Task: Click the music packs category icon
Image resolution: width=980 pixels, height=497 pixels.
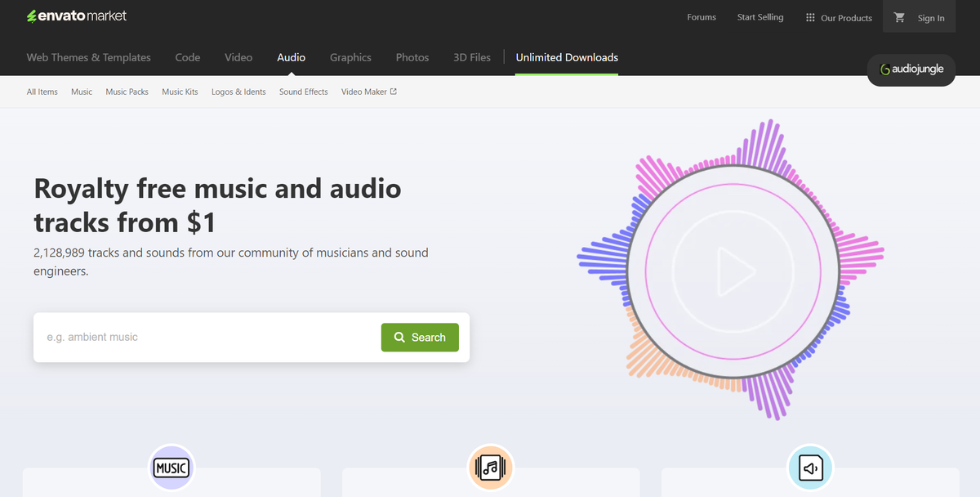Action: click(491, 468)
